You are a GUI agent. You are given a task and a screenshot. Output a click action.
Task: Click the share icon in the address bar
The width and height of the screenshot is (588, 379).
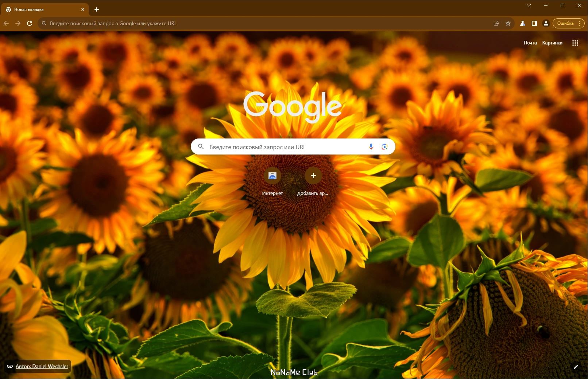point(496,23)
